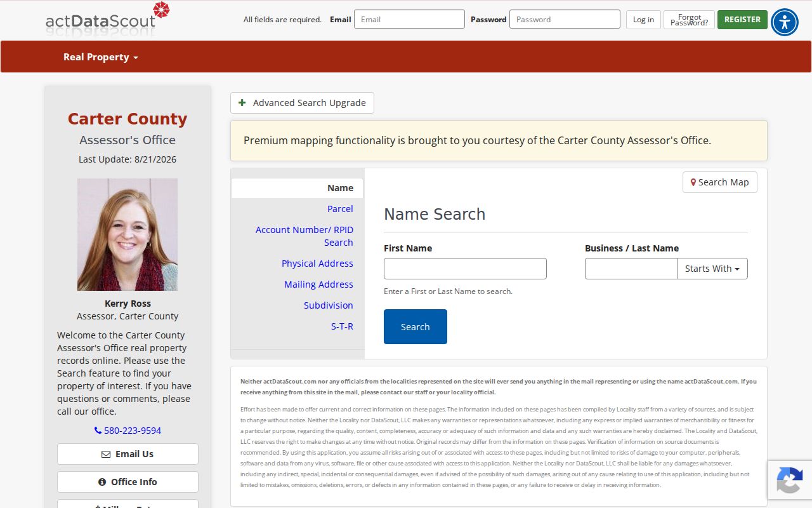This screenshot has width=812, height=508.
Task: Open the accessibility options icon
Action: coord(785,22)
